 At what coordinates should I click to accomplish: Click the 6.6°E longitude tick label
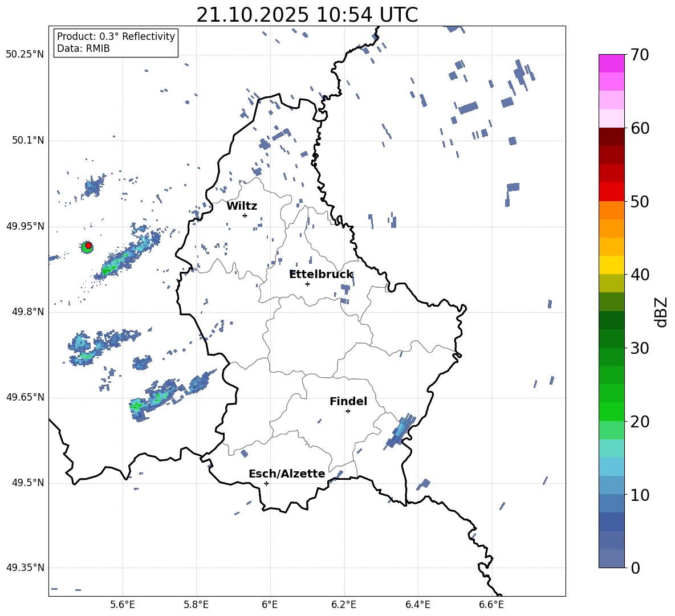(x=491, y=605)
